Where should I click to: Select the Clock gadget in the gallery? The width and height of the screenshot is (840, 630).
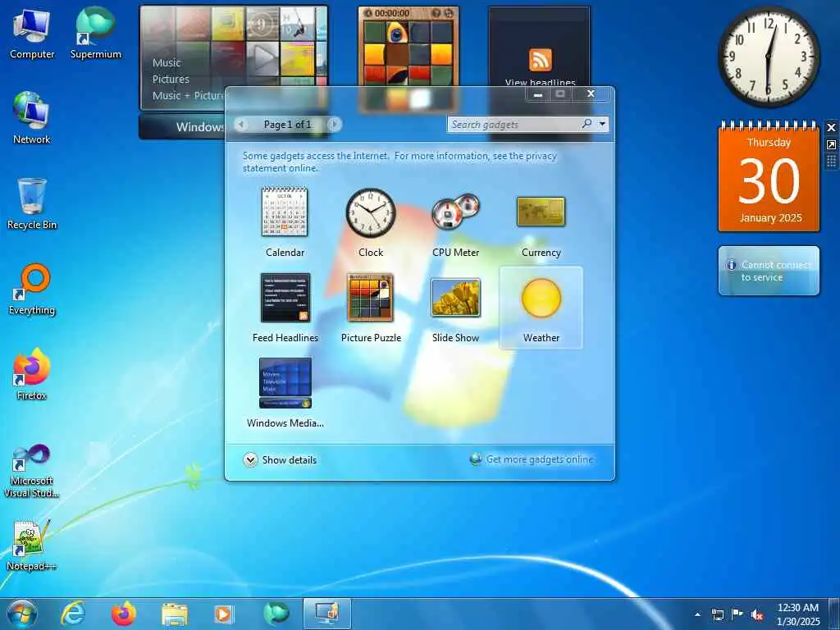coord(371,212)
